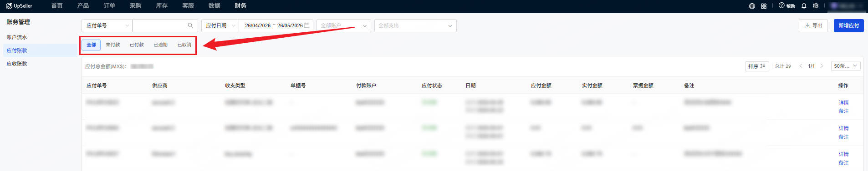Select the 全部 status tab
Image resolution: width=868 pixels, height=171 pixels.
91,45
